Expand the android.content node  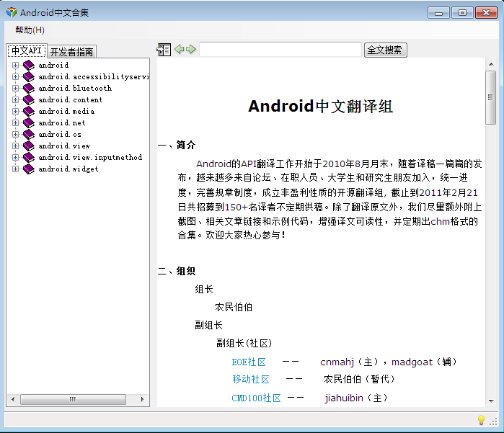click(15, 100)
